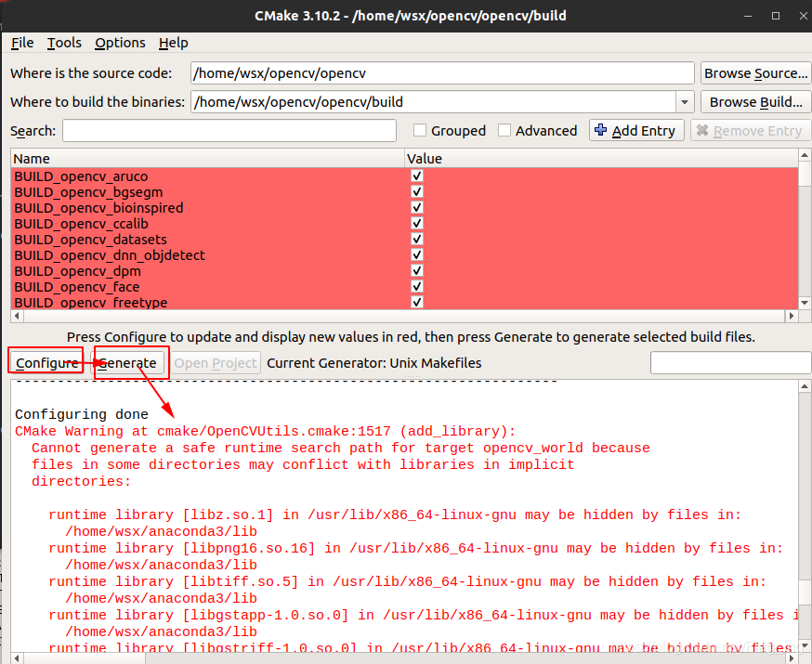Click the Open Project button
This screenshot has width=812, height=664.
(x=216, y=363)
